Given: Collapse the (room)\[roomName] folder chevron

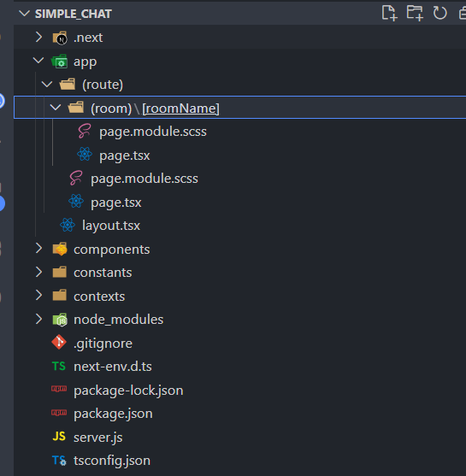Looking at the screenshot, I should pyautogui.click(x=56, y=108).
